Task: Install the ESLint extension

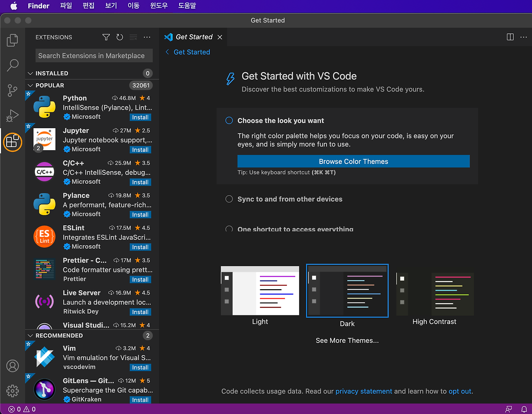Action: pos(140,247)
